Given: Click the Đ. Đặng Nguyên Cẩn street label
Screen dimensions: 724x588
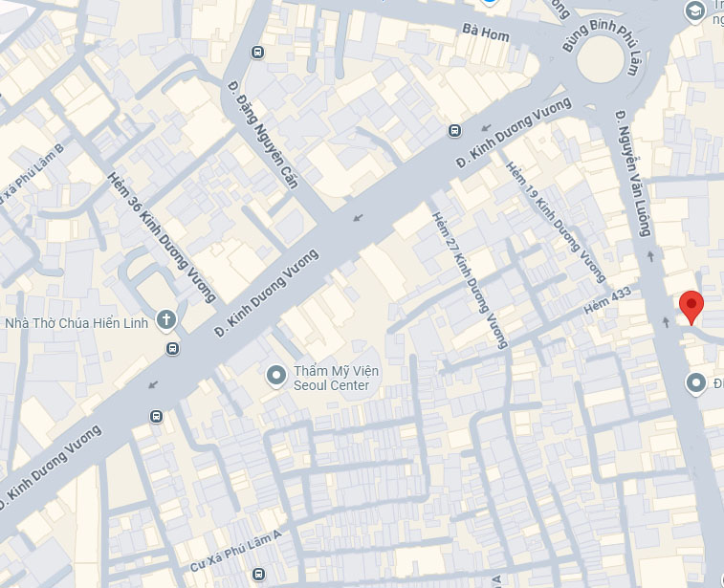Looking at the screenshot, I should (262, 135).
